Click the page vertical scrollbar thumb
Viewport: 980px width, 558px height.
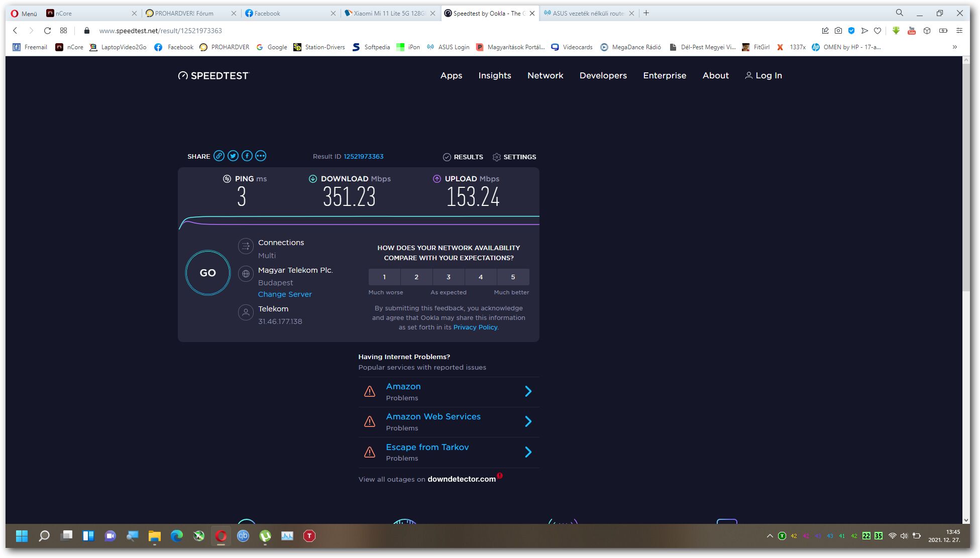click(966, 177)
